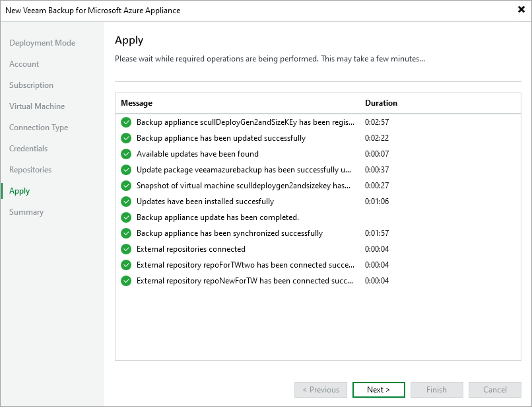The width and height of the screenshot is (532, 407).
Task: Click the 0:00:27 duration value
Action: point(377,186)
